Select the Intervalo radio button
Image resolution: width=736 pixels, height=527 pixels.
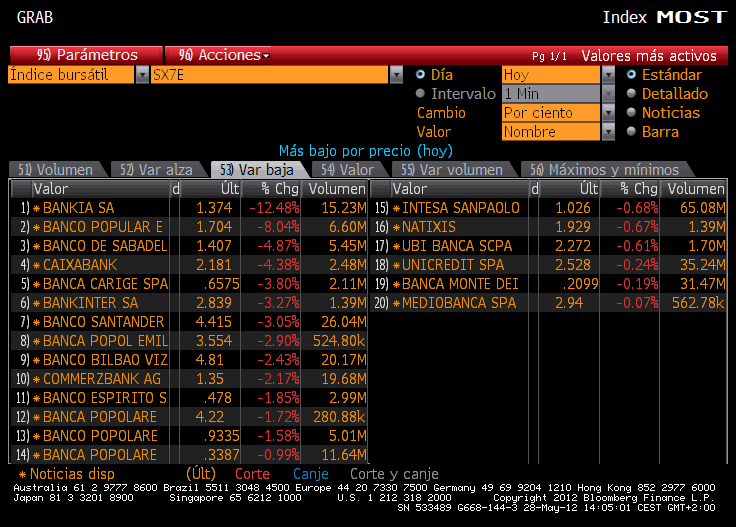(x=420, y=93)
